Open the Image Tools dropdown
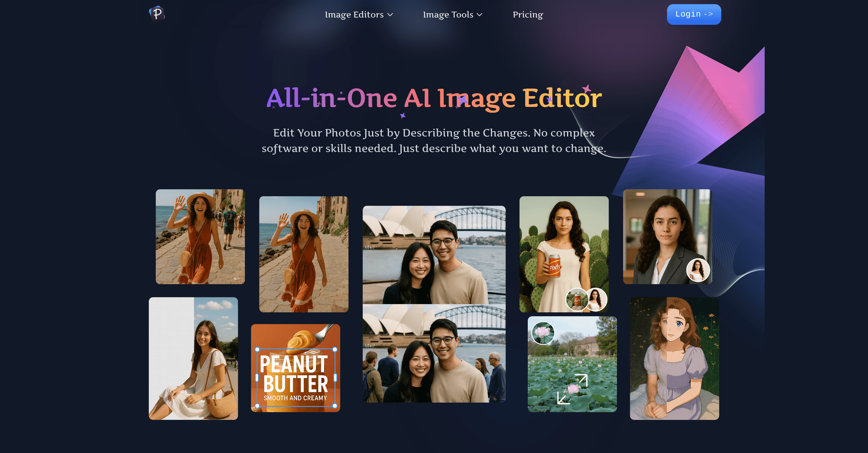Viewport: 868px width, 453px height. pos(449,14)
